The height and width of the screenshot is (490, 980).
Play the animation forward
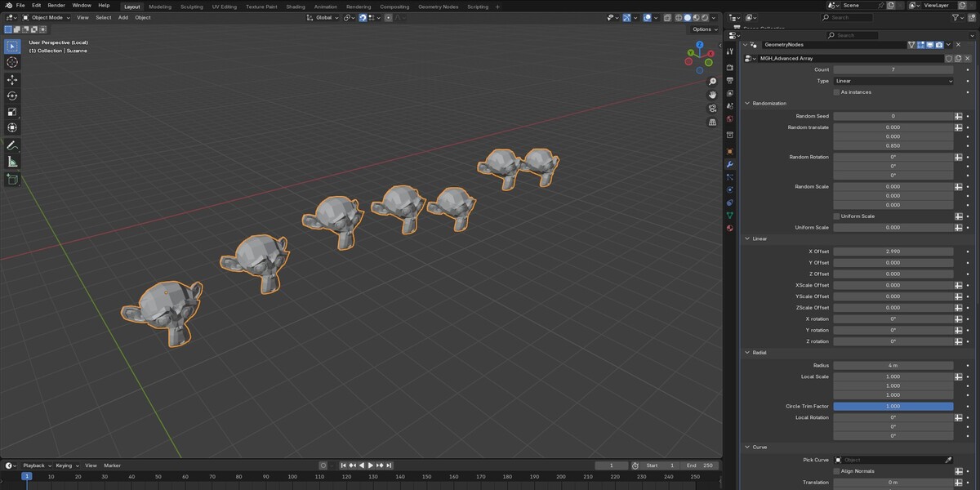(371, 465)
